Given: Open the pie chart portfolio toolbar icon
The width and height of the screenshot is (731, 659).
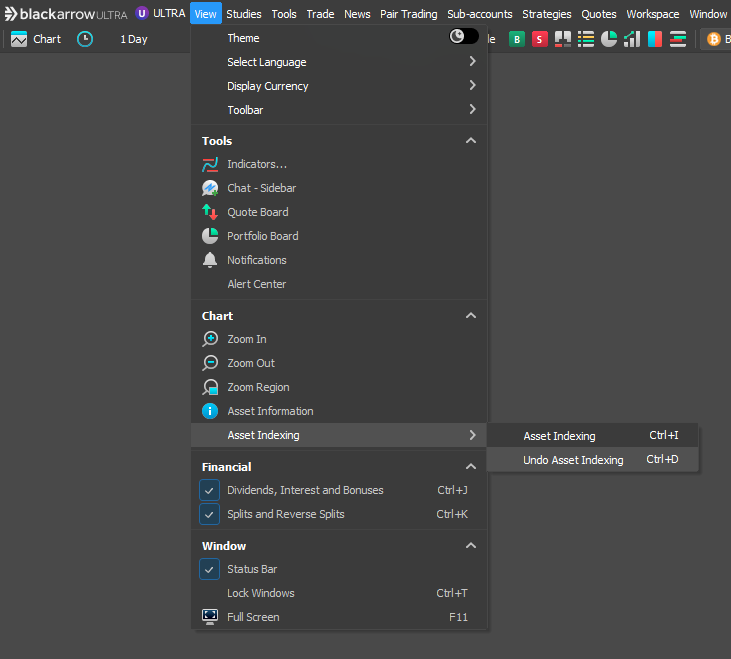Looking at the screenshot, I should tap(609, 39).
